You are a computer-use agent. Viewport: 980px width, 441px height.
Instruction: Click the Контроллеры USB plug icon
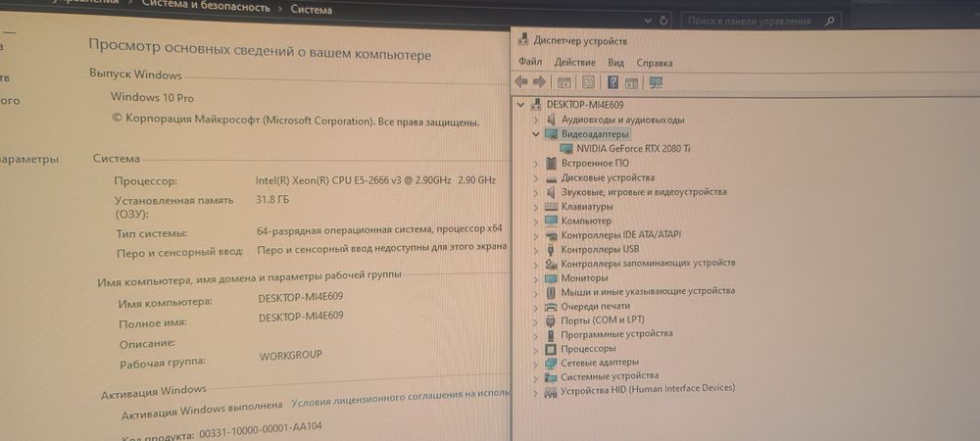click(551, 249)
